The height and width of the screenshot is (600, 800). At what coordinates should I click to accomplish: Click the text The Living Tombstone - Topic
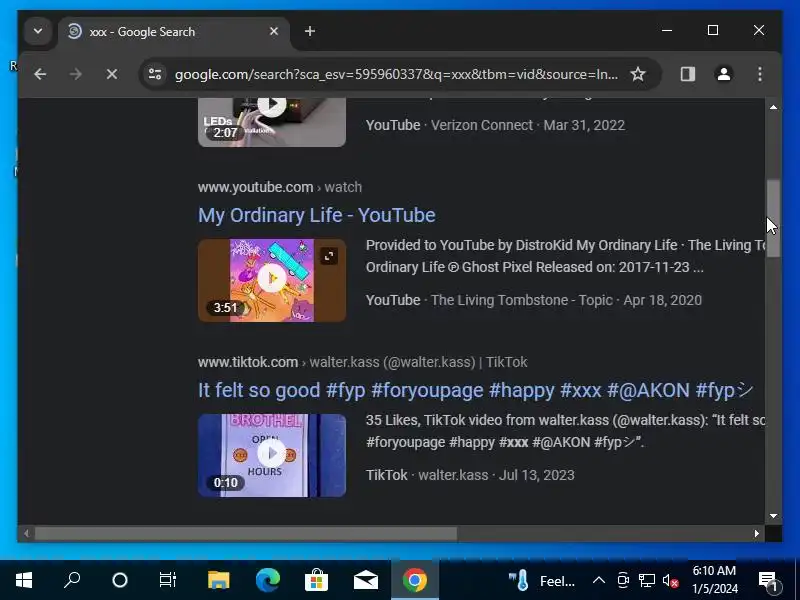521,300
